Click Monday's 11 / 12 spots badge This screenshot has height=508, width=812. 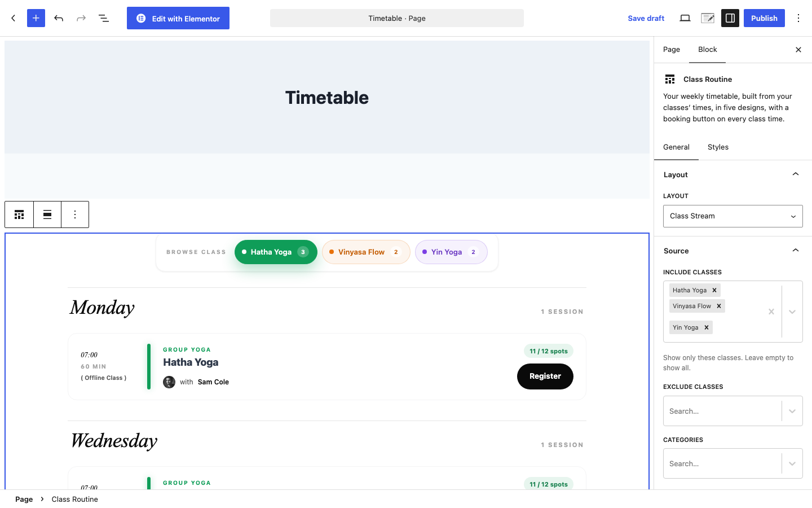[549, 351]
